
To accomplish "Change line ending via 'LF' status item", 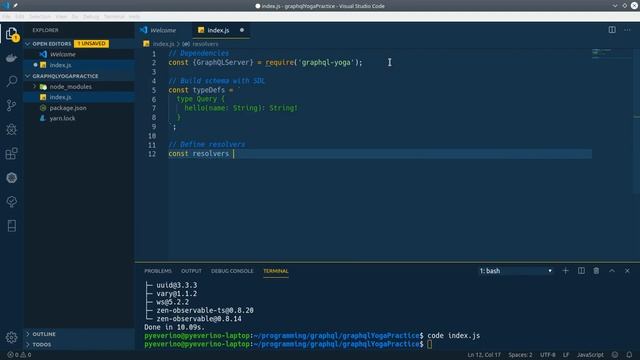I will tap(566, 355).
